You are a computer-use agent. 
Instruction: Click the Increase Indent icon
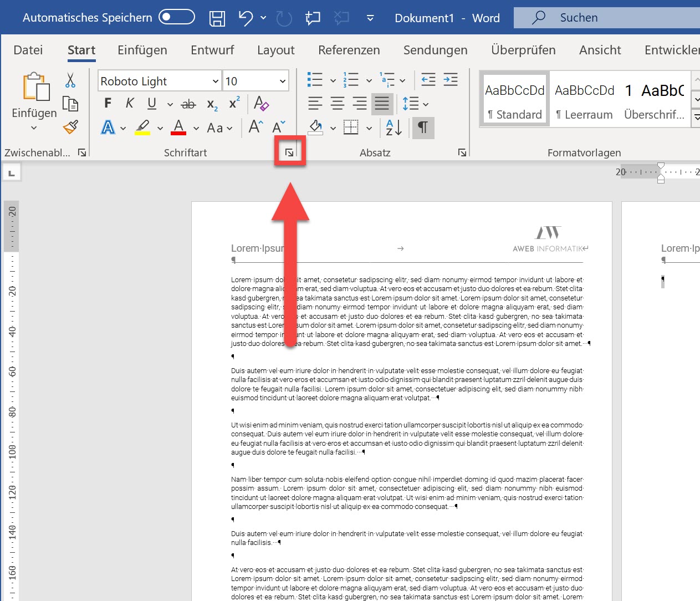(451, 80)
